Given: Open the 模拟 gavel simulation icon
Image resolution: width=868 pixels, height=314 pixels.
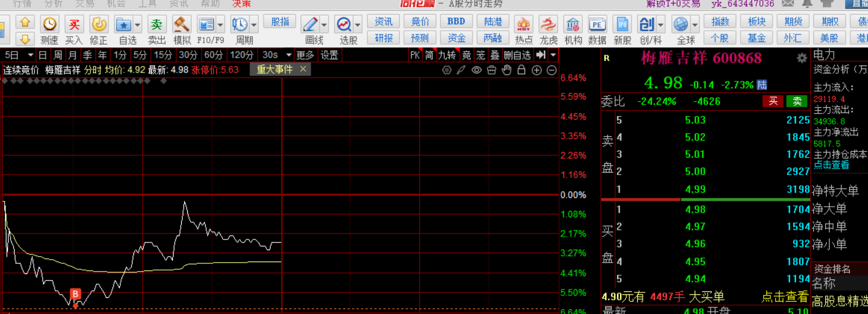Looking at the screenshot, I should point(181,24).
